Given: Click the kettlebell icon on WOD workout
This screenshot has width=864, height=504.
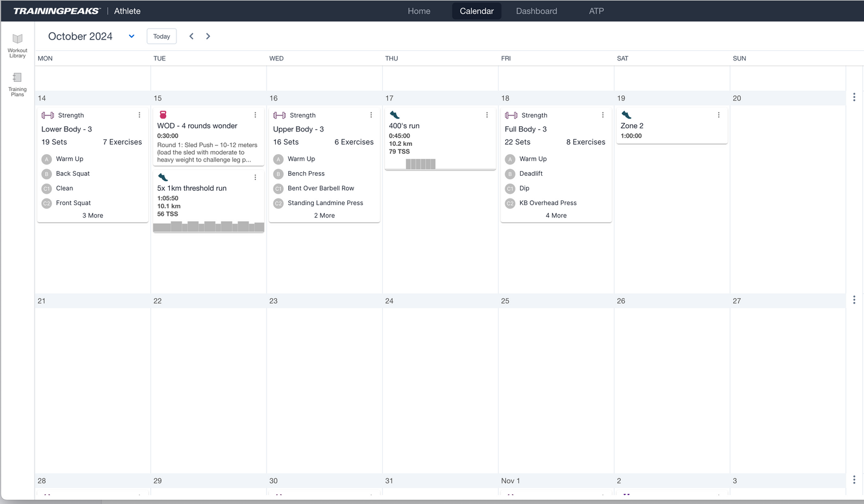Looking at the screenshot, I should [x=163, y=115].
